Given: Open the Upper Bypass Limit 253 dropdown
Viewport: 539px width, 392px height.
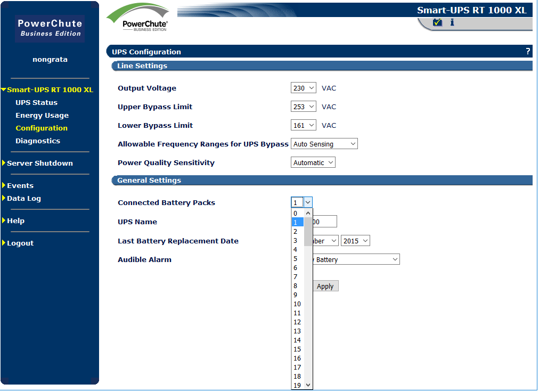Looking at the screenshot, I should [303, 107].
